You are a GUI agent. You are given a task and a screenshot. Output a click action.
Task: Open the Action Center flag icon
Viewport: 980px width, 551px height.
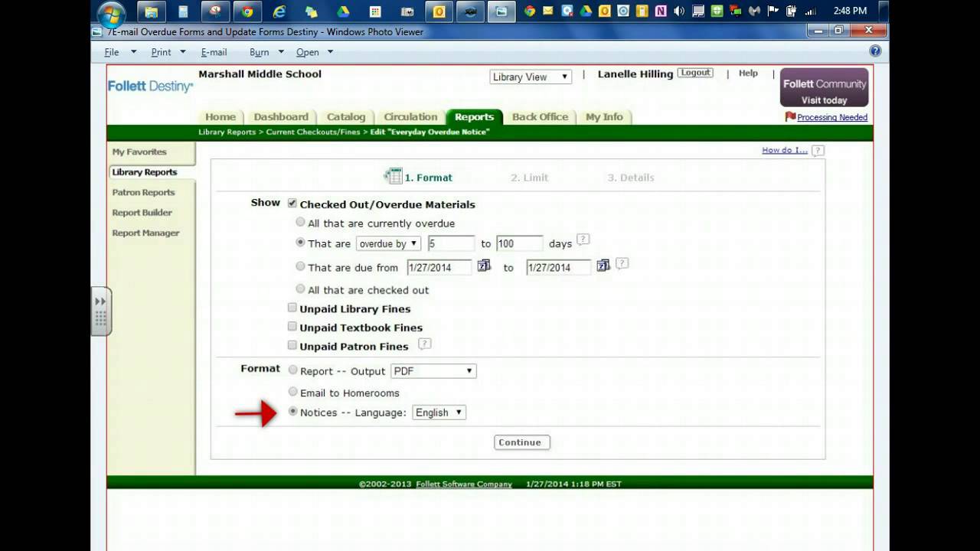point(773,11)
